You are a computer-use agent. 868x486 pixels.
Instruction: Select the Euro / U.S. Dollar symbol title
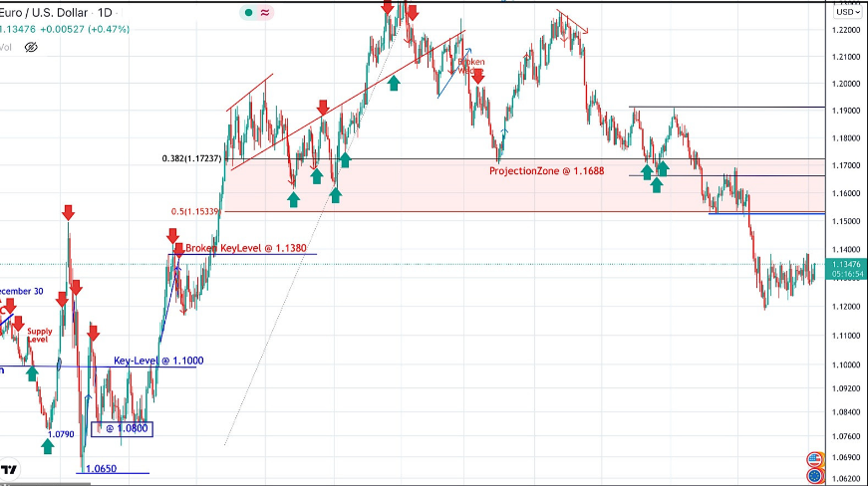tap(44, 12)
